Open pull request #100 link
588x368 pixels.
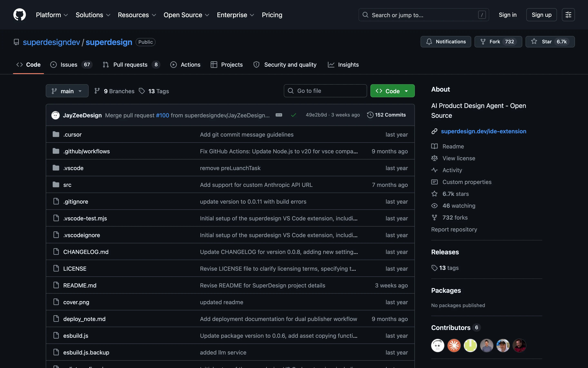(162, 115)
